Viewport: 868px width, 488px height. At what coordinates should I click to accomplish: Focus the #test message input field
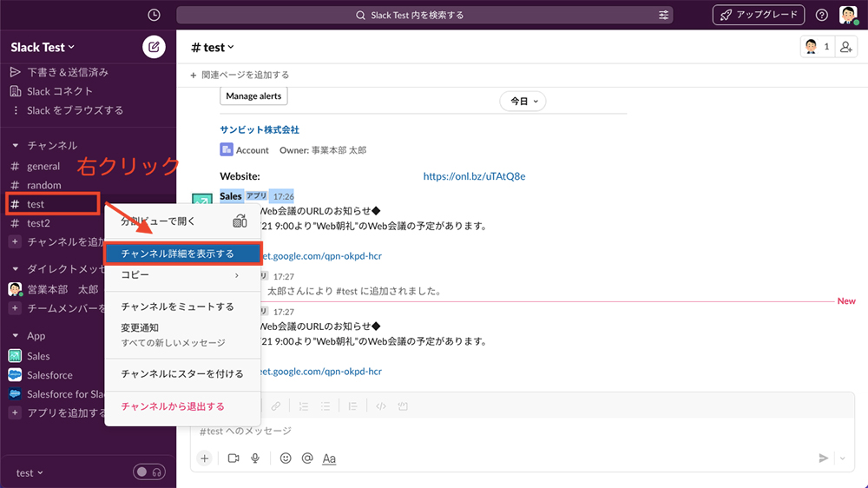pos(522,431)
